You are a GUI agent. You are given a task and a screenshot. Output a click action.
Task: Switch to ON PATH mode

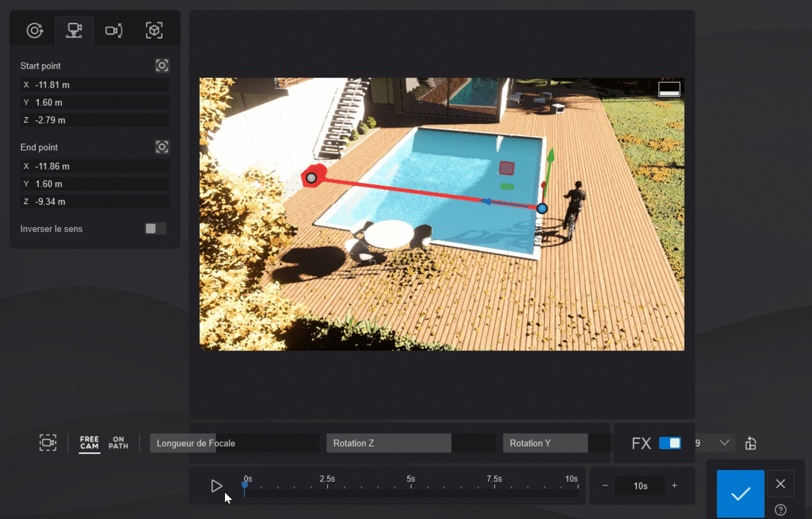pos(118,443)
